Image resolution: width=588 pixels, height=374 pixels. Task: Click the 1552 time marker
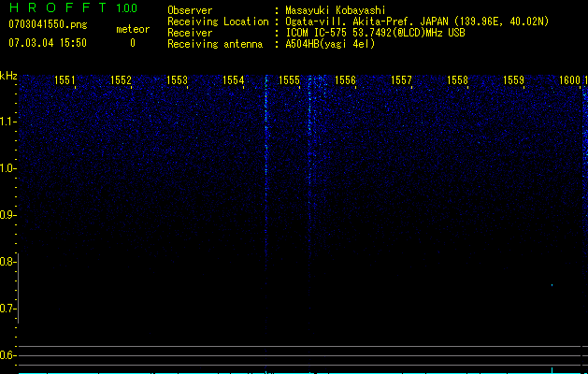pyautogui.click(x=121, y=80)
